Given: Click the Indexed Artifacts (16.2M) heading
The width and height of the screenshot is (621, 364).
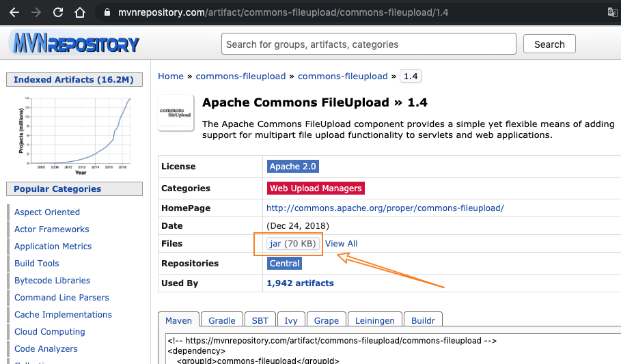Looking at the screenshot, I should click(74, 80).
